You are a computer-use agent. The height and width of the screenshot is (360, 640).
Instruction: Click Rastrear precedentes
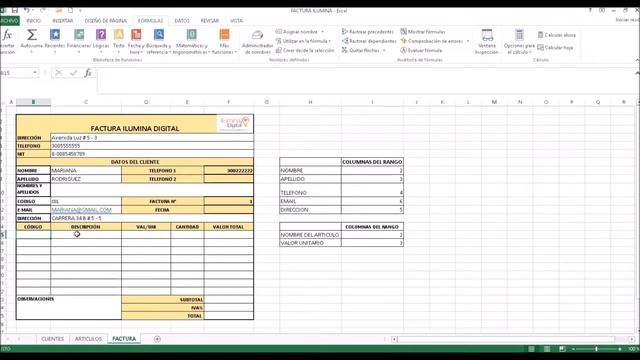point(368,32)
